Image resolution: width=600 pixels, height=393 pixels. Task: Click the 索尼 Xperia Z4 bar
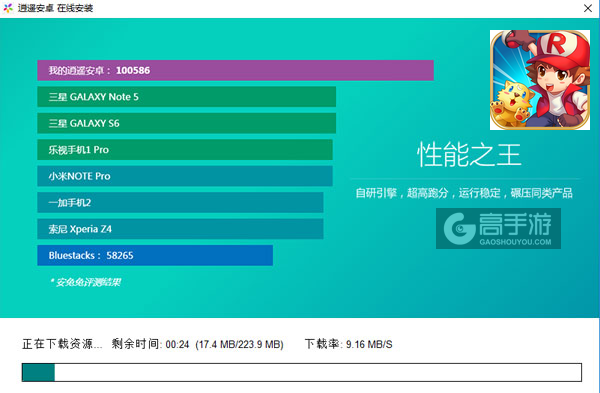point(180,229)
